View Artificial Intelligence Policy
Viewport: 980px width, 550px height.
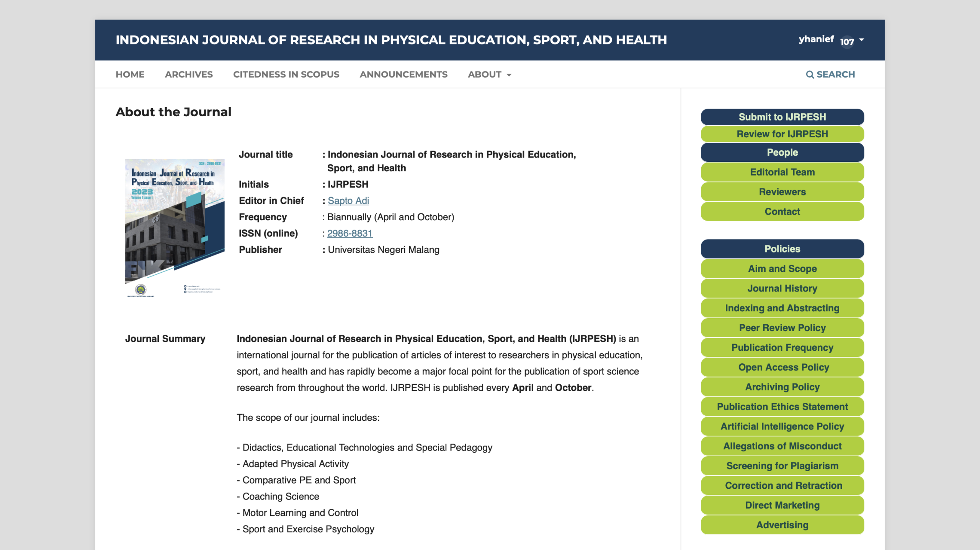[x=782, y=426]
